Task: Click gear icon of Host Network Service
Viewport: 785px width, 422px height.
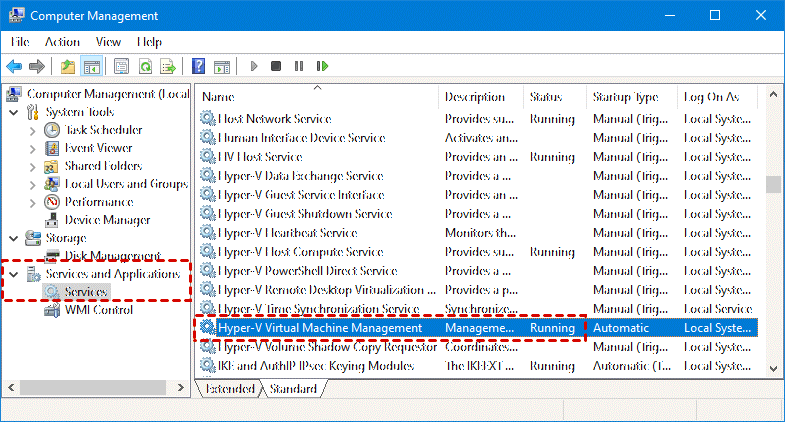Action: tap(207, 118)
